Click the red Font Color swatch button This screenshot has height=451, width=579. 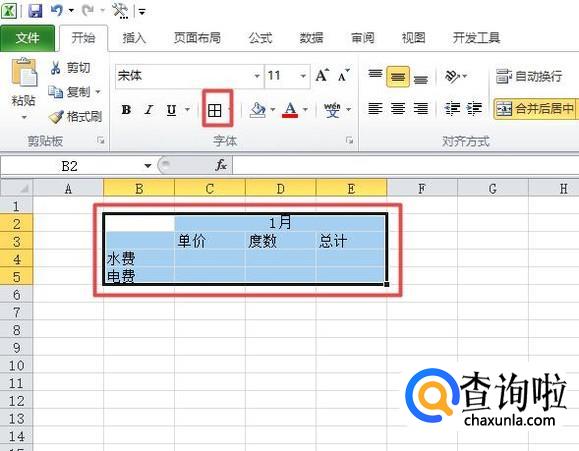[290, 110]
